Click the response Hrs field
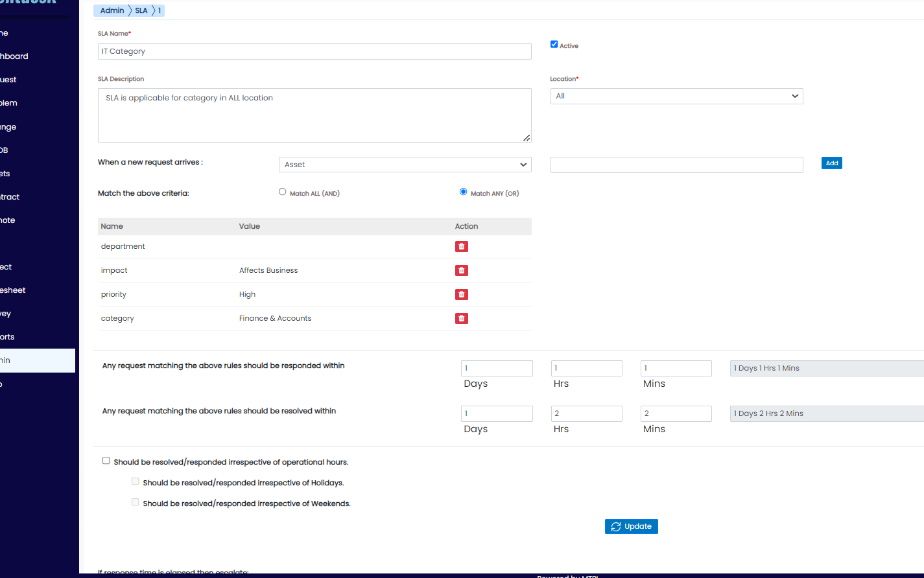The width and height of the screenshot is (924, 578). (587, 368)
